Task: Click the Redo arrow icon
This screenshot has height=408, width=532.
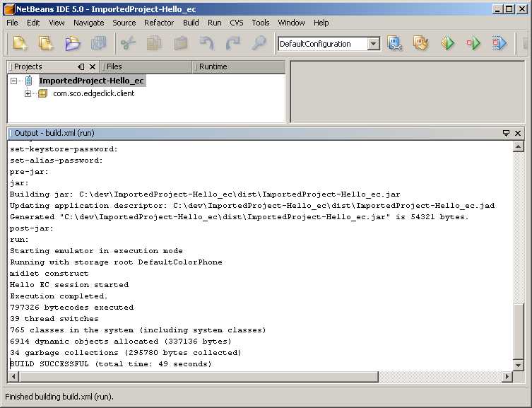Action: [232, 43]
